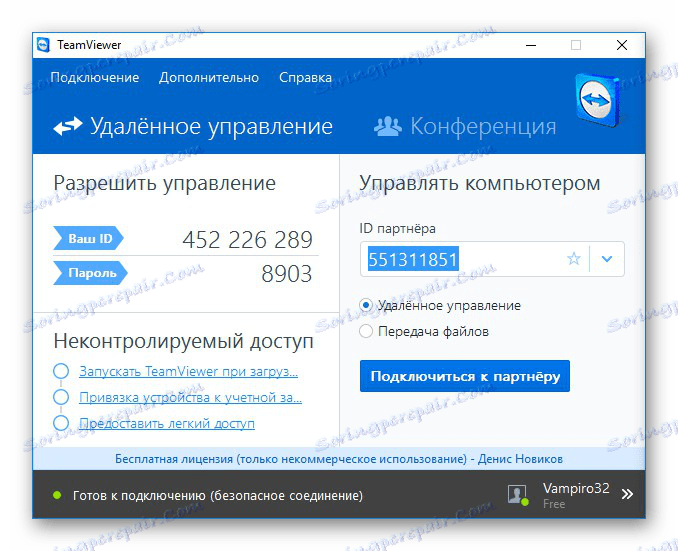This screenshot has height=551, width=678.
Task: Click the Vampiro32 account avatar icon
Action: click(x=518, y=494)
